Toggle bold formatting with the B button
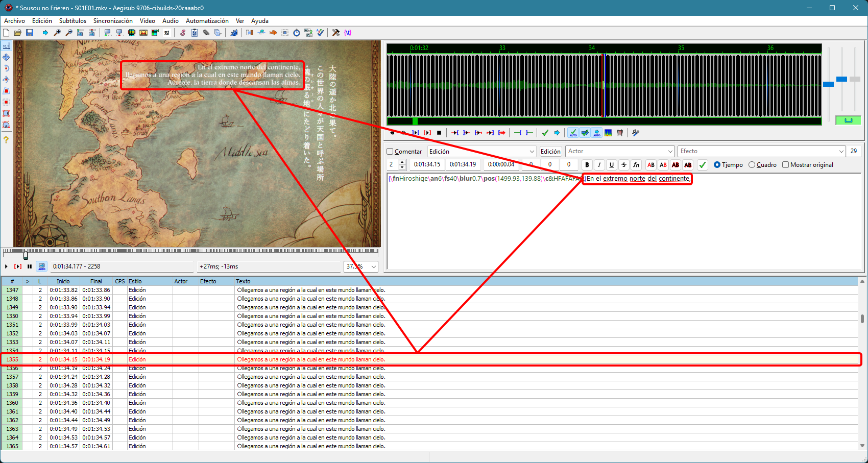Image resolution: width=868 pixels, height=463 pixels. pyautogui.click(x=587, y=165)
